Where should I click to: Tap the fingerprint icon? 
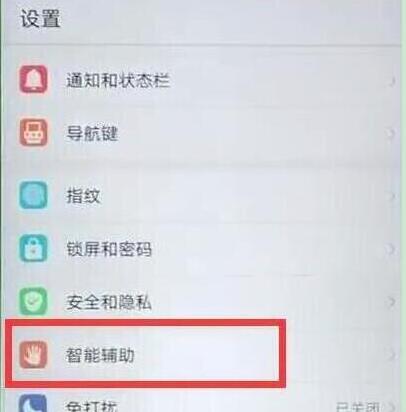coord(33,195)
